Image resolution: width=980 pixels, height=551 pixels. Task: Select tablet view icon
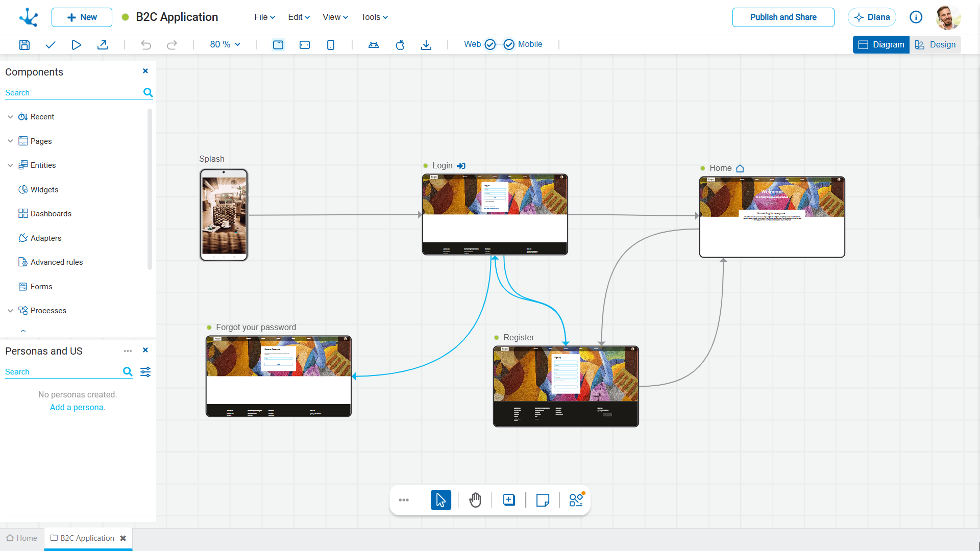point(305,45)
